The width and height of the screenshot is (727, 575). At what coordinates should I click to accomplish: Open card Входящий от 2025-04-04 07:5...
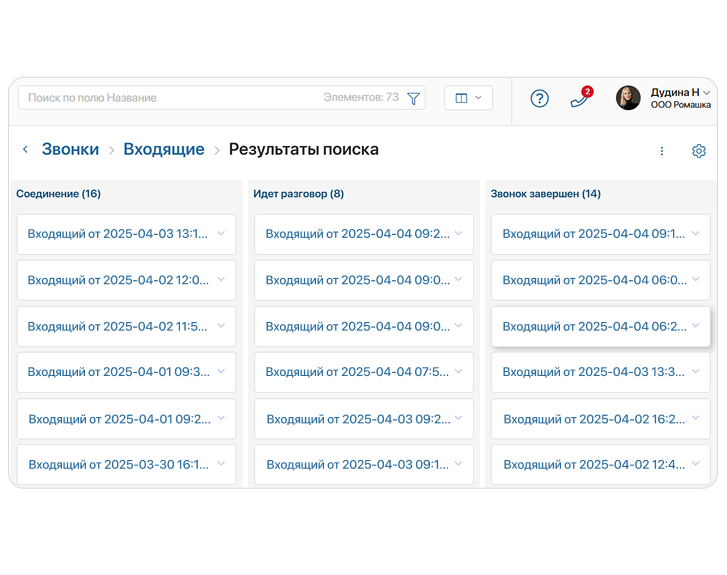(x=364, y=372)
